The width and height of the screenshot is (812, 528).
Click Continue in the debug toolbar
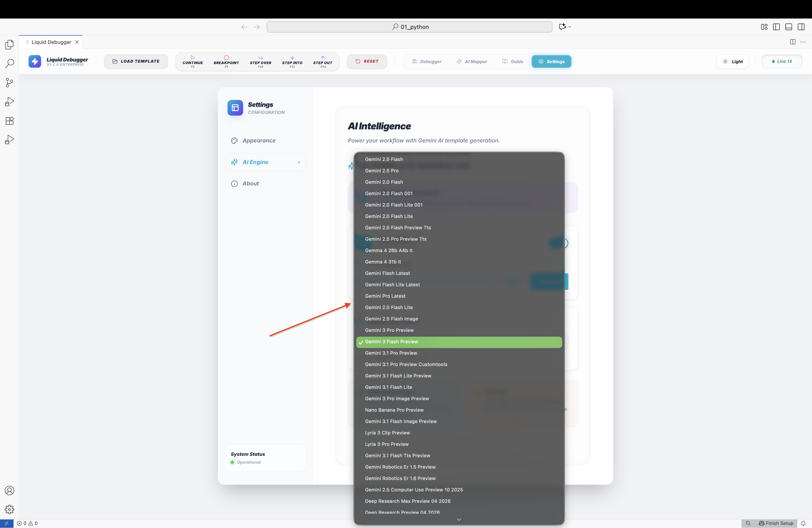[x=193, y=62]
